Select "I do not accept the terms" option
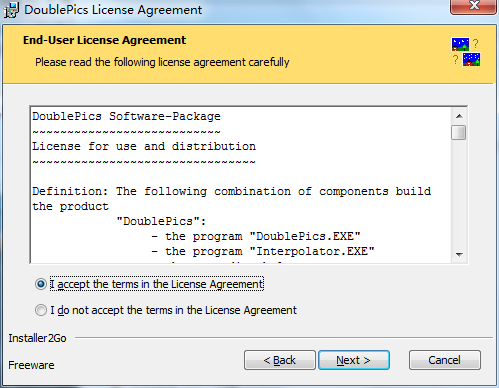Screen dimensions: 499x388 click(x=41, y=310)
